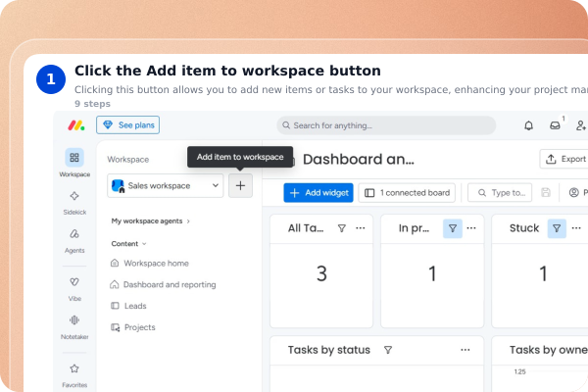Click the See plans button

pos(127,124)
